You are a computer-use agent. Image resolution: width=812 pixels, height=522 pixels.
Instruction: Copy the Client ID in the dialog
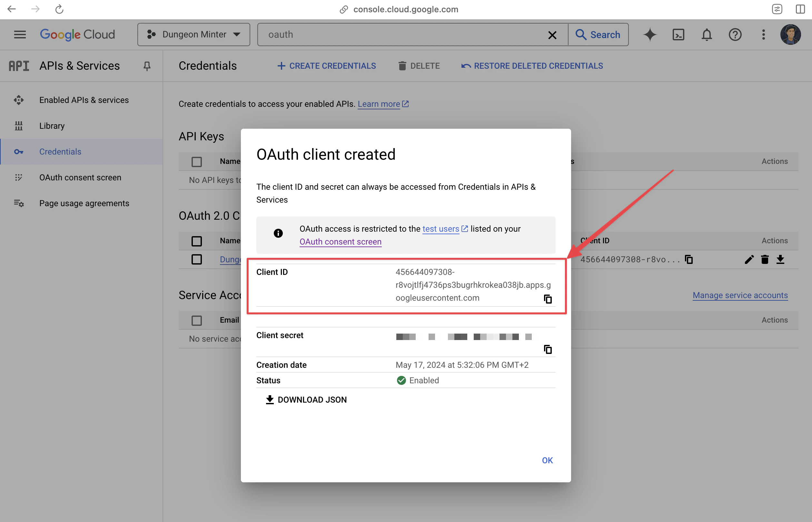[548, 299]
